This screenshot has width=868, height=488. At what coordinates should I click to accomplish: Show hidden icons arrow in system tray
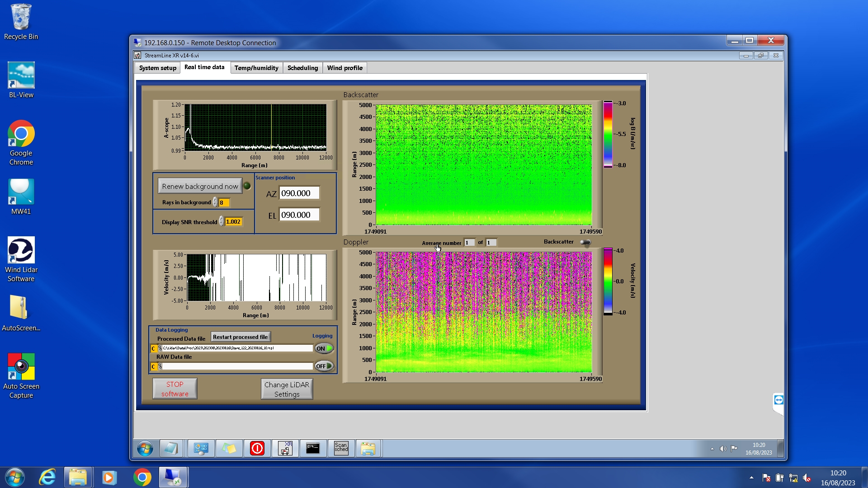coord(751,478)
